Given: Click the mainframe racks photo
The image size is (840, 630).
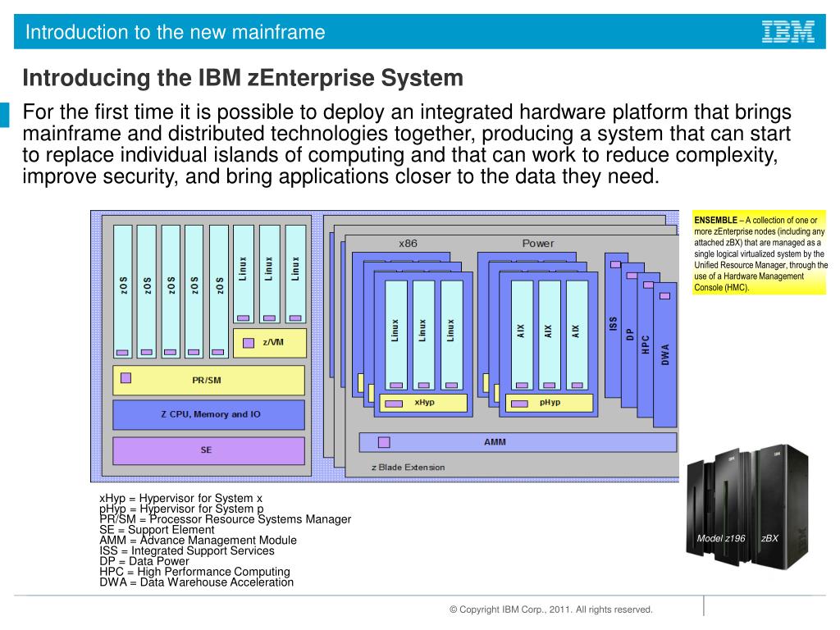Looking at the screenshot, I should 748,507.
